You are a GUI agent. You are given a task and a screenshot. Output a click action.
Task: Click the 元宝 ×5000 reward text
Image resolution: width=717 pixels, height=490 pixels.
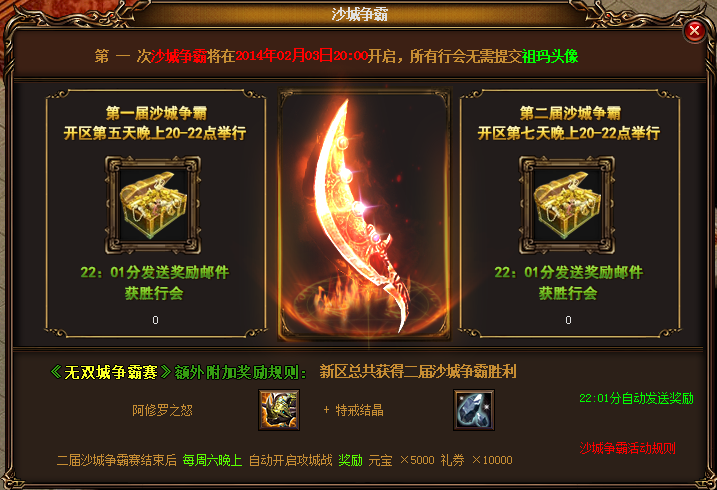point(401,460)
